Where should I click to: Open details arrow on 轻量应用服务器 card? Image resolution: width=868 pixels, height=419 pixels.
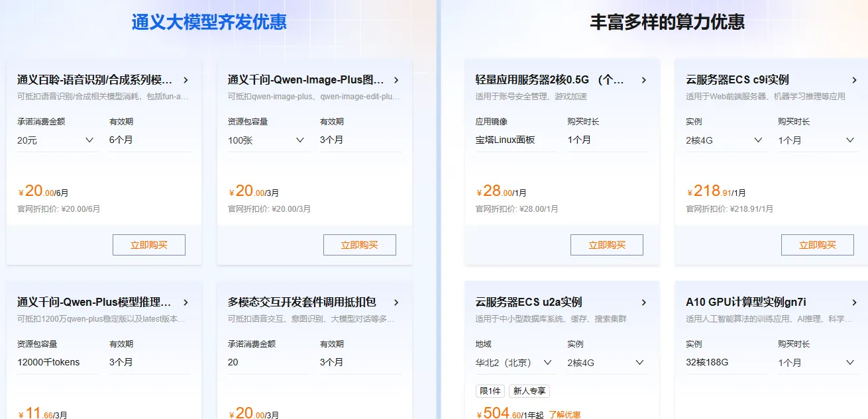click(643, 79)
